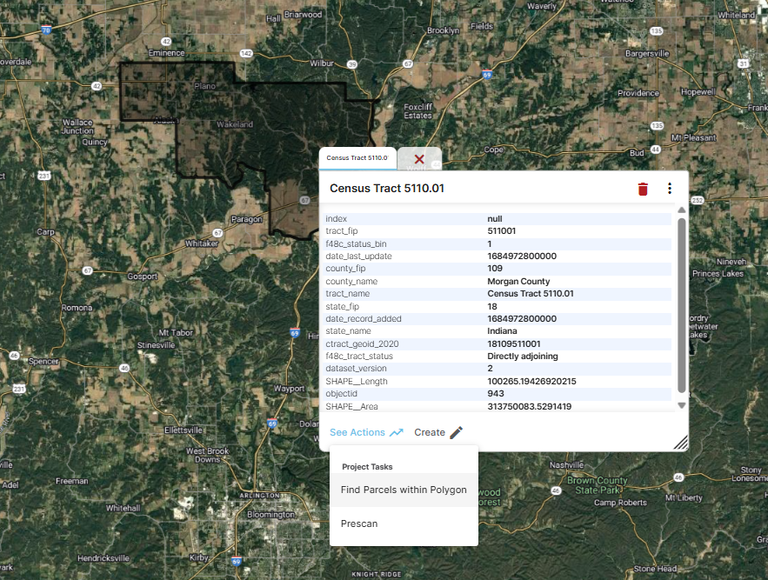Screen dimensions: 768x580
Task: Open the three-dot more options menu
Action: (x=669, y=189)
